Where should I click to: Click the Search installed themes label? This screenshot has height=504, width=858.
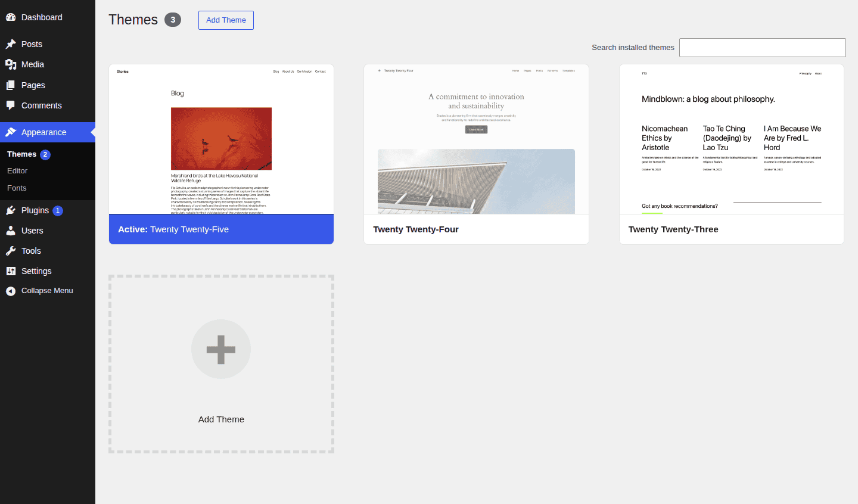[x=633, y=48]
